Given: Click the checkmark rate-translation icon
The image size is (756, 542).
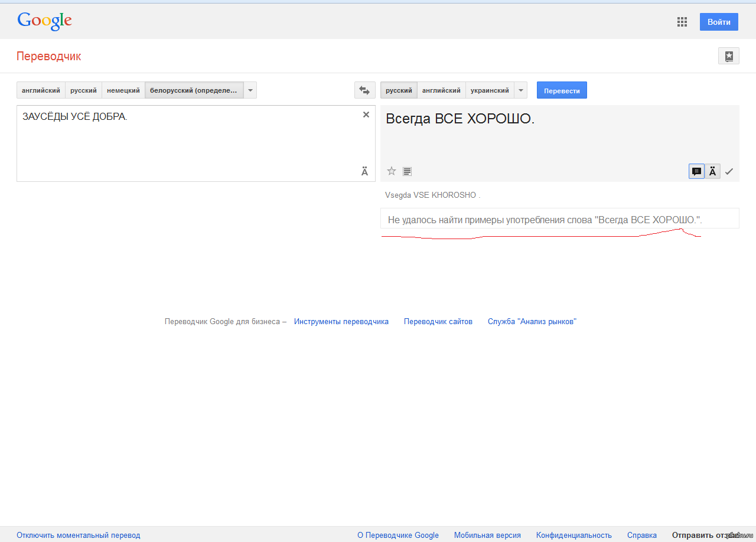Looking at the screenshot, I should [x=729, y=171].
